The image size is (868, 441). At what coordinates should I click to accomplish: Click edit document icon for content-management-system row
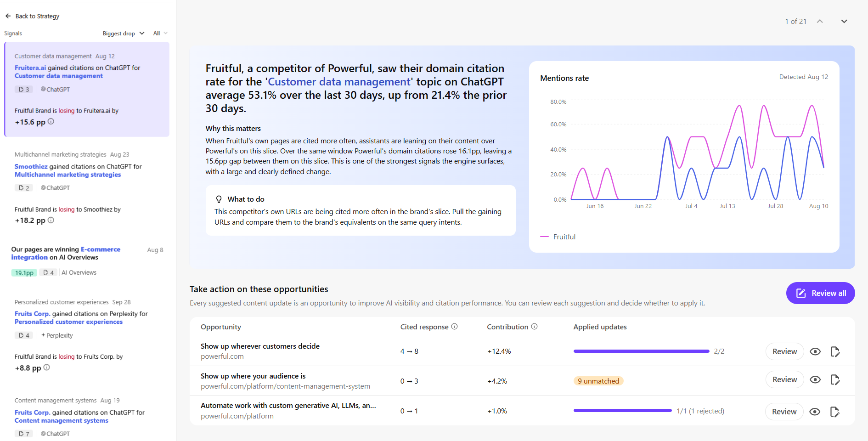point(835,379)
